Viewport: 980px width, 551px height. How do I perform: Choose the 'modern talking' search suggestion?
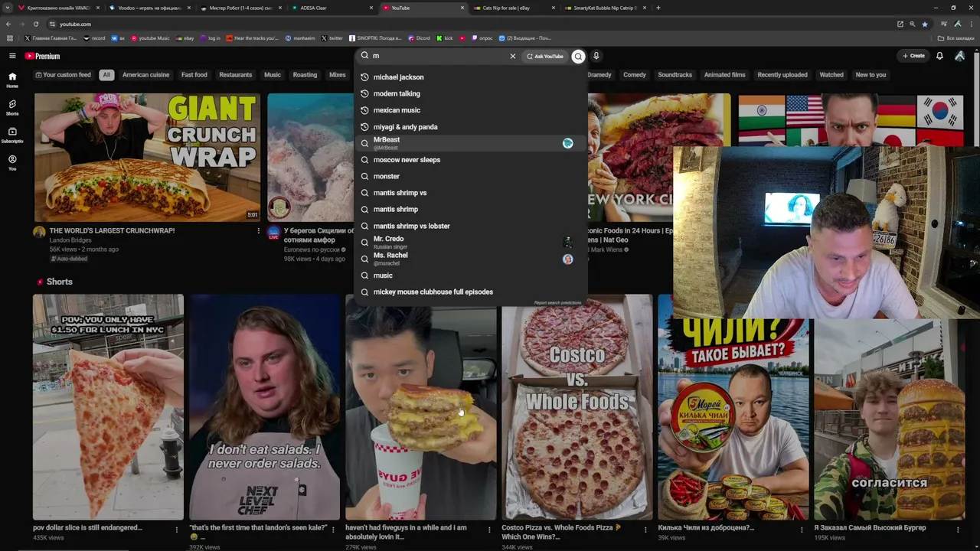coord(471,93)
